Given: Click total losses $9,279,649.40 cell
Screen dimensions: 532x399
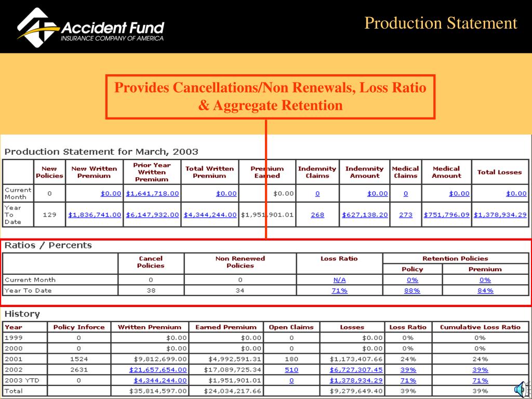Looking at the screenshot, I should coord(352,391).
